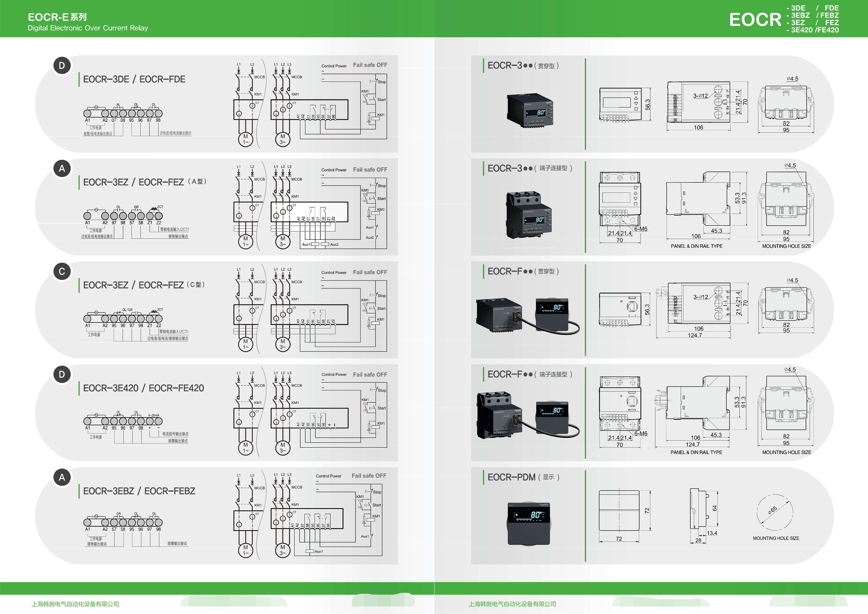Click the EOCR-E系列 title in the header

(57, 17)
